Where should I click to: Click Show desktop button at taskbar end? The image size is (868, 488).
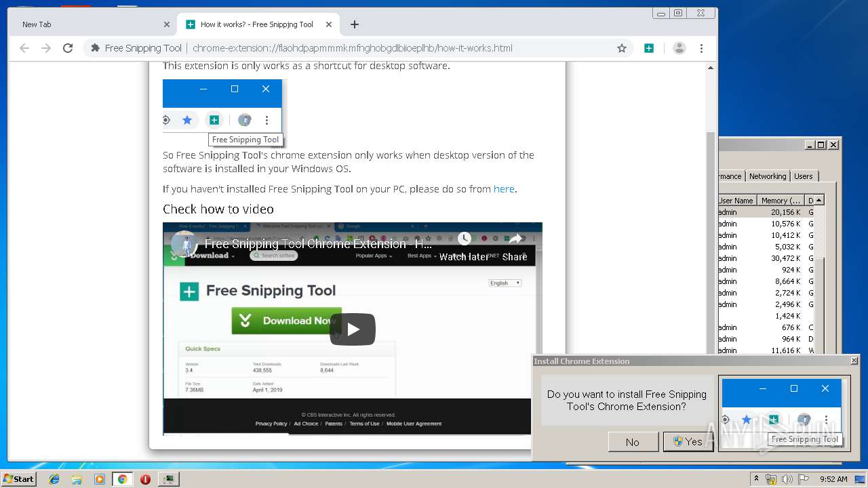click(x=861, y=479)
